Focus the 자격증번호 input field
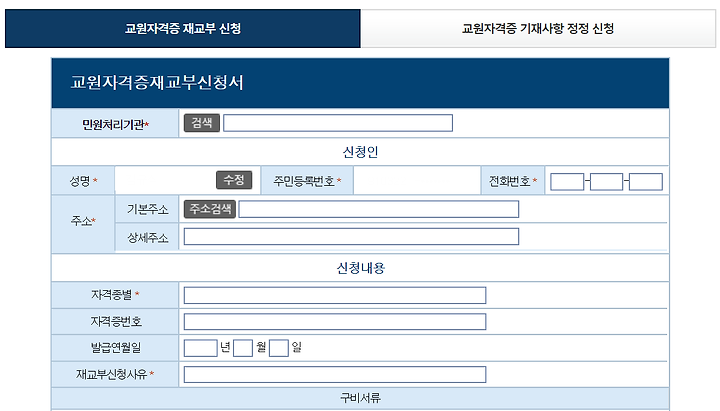Viewport: 720px width, 411px height. point(335,321)
